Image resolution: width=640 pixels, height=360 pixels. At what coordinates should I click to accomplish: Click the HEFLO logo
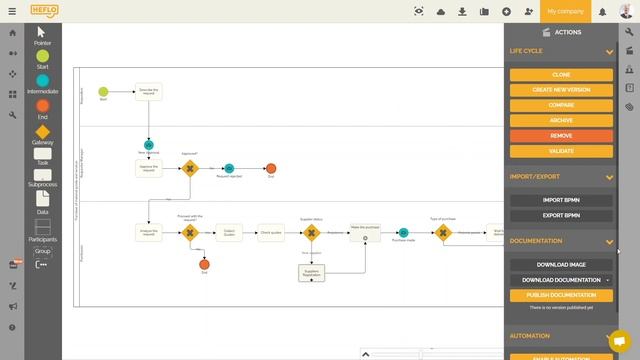tap(44, 11)
